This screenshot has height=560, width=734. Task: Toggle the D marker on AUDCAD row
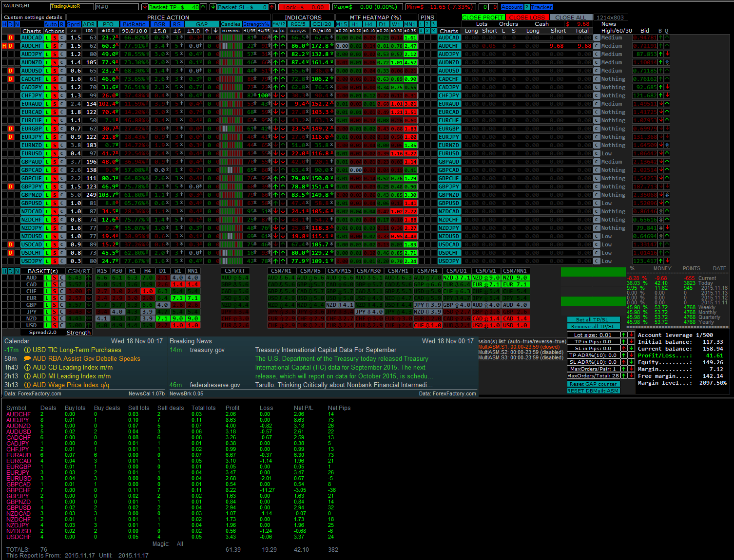tap(11, 37)
